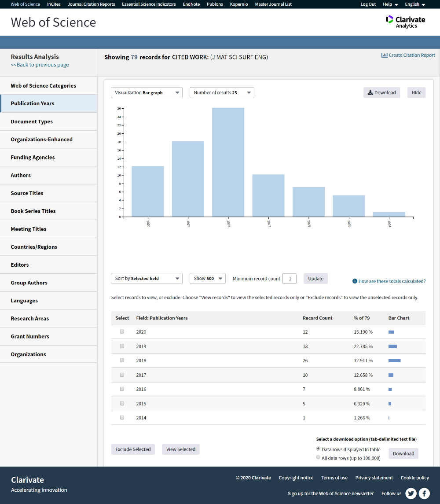Select 'Data rows displayed in table' radio option

(318, 449)
